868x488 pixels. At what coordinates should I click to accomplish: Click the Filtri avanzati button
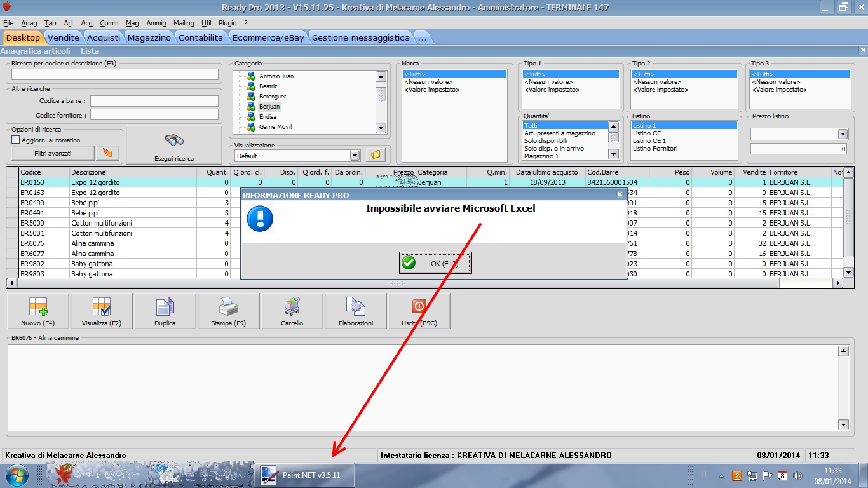(53, 153)
